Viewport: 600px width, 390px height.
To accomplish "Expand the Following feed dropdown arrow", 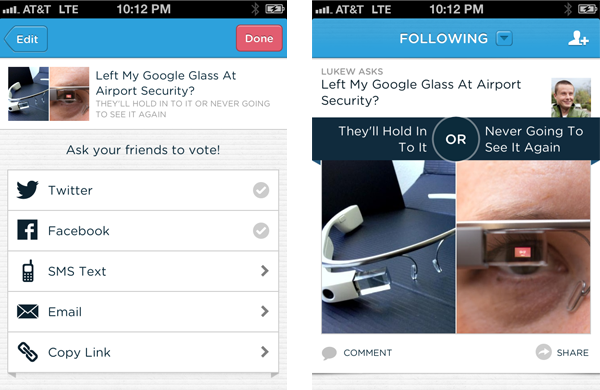I will pos(504,38).
